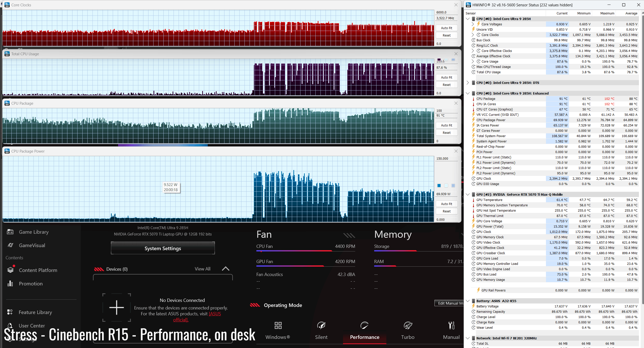
Task: Expand the CPU [#0] DTS sensor group
Action: point(468,83)
